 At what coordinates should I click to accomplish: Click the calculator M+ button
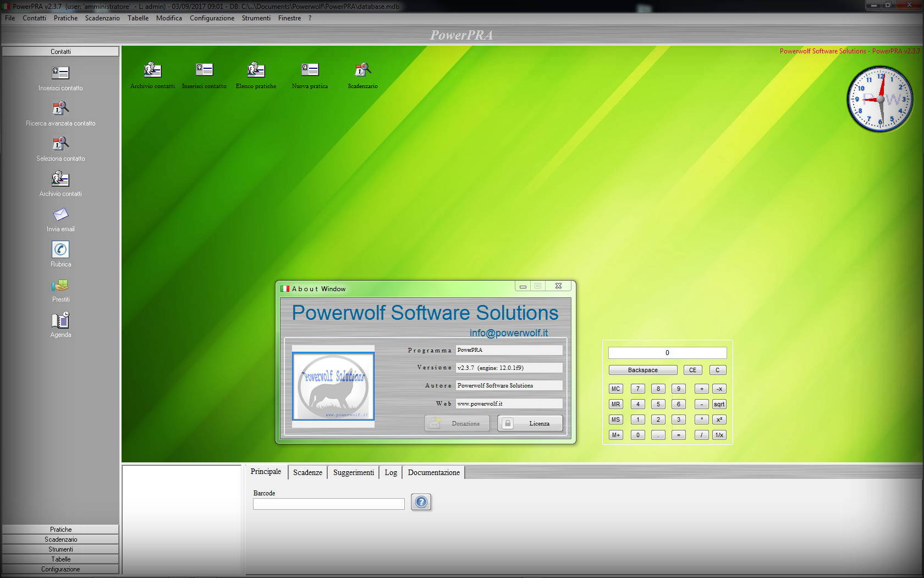(615, 435)
